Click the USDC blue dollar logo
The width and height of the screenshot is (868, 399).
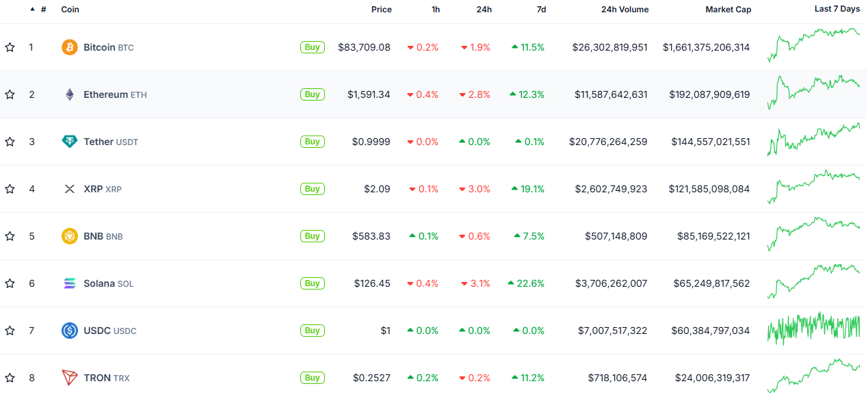click(x=68, y=331)
